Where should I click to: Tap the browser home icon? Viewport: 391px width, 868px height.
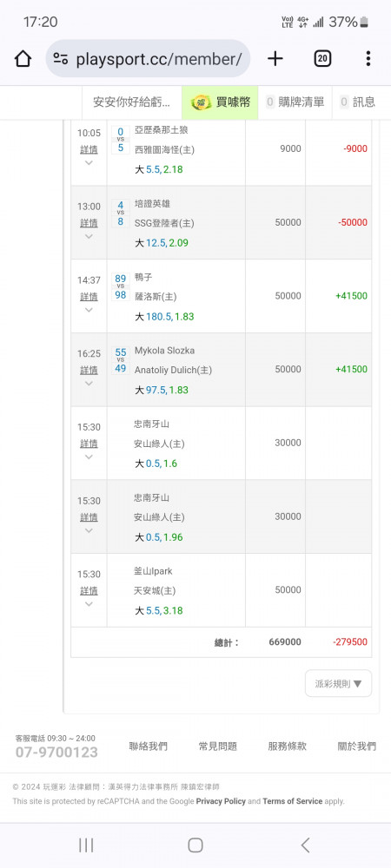(x=23, y=59)
